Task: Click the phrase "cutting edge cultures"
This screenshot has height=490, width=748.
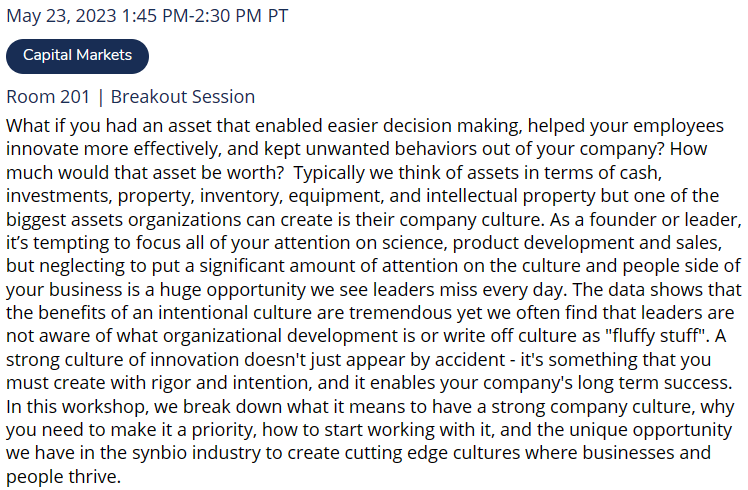Action: (433, 453)
